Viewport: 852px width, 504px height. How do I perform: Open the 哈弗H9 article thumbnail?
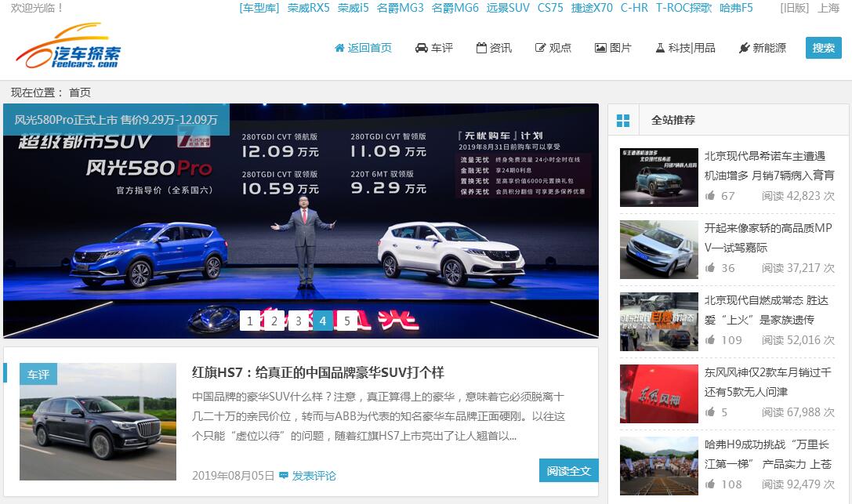(658, 466)
